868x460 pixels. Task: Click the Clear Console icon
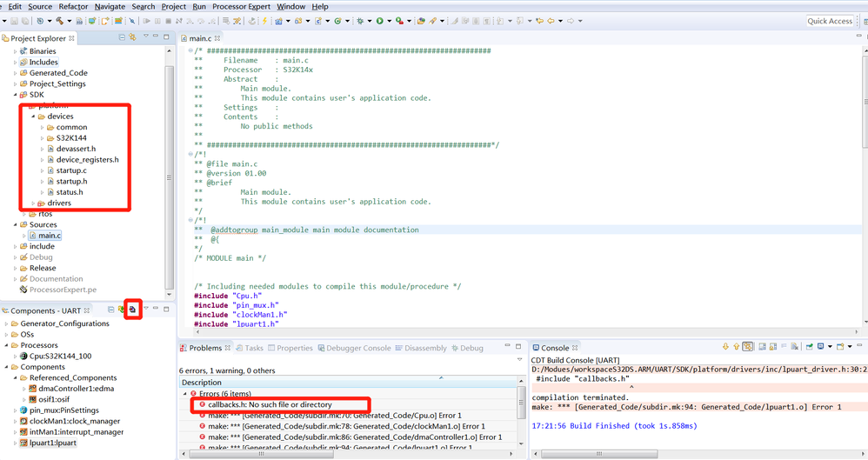tap(794, 347)
